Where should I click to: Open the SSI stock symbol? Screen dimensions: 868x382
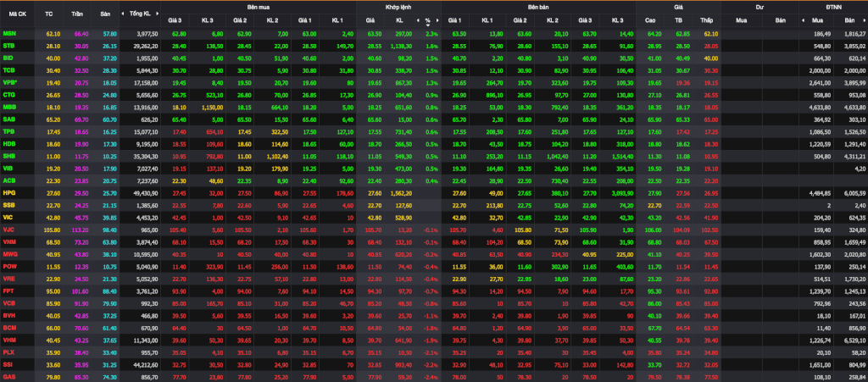point(7,363)
